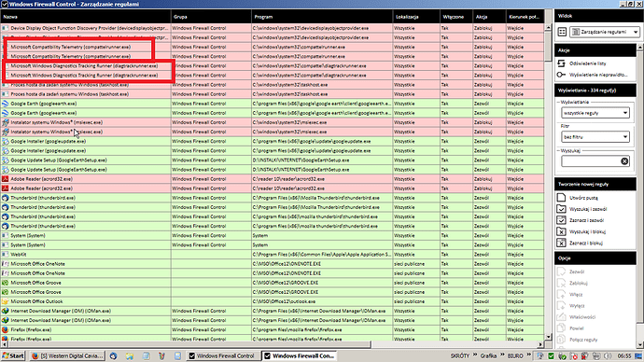Image resolution: width=644 pixels, height=362 pixels.
Task: Click the side panel scrollbar up arrow
Action: tap(640, 48)
